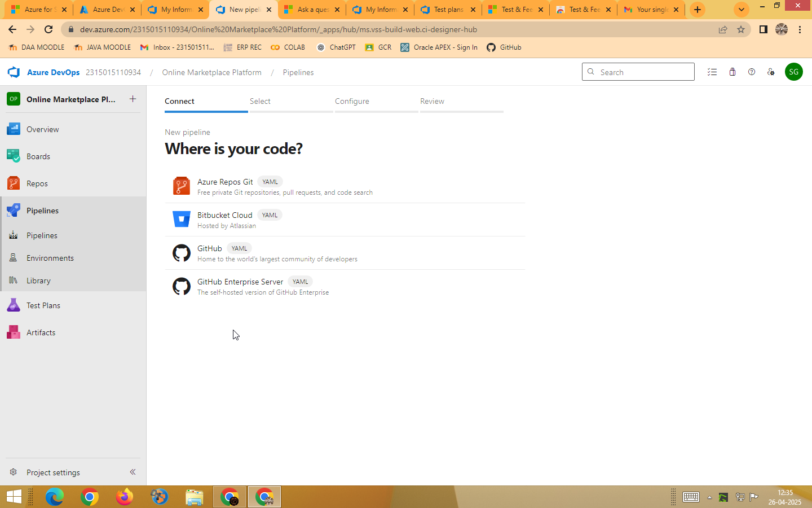812x508 pixels.
Task: Open User settings icon in header
Action: 771,72
